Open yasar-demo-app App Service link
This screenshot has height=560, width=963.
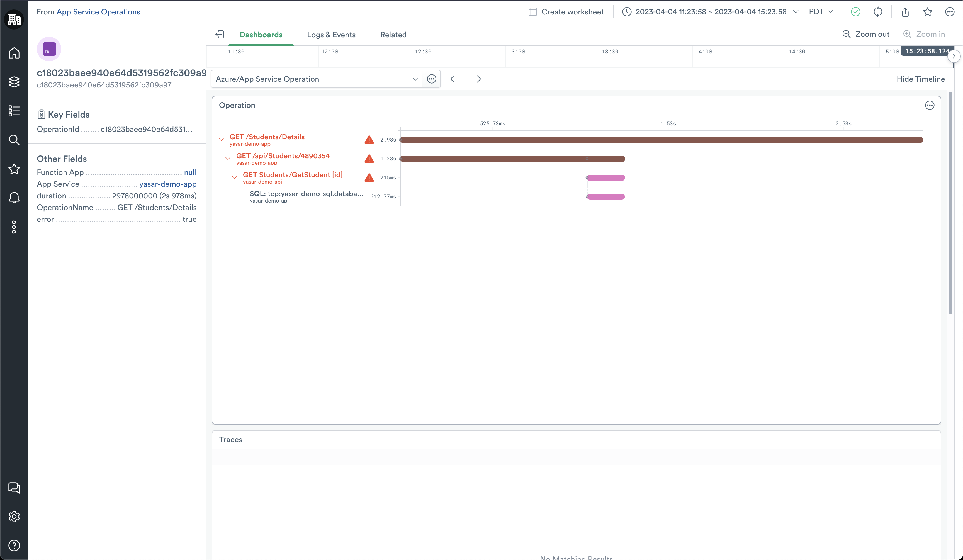tap(168, 184)
